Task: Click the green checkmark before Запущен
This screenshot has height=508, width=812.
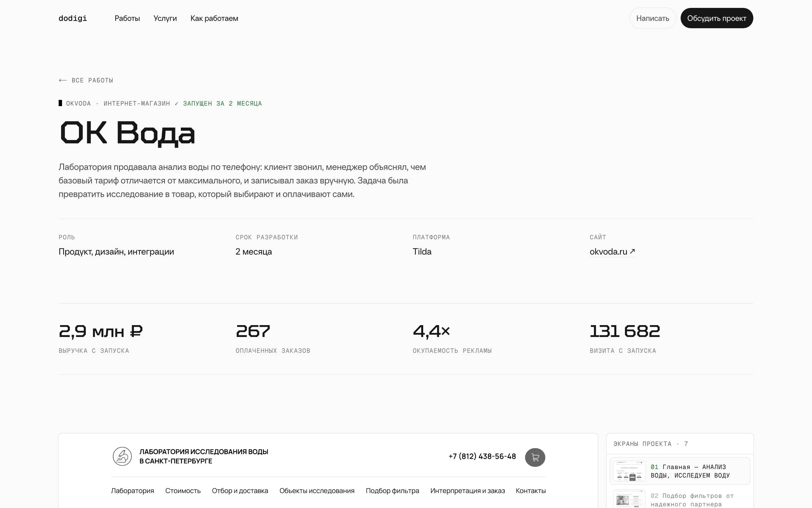Action: [177, 104]
